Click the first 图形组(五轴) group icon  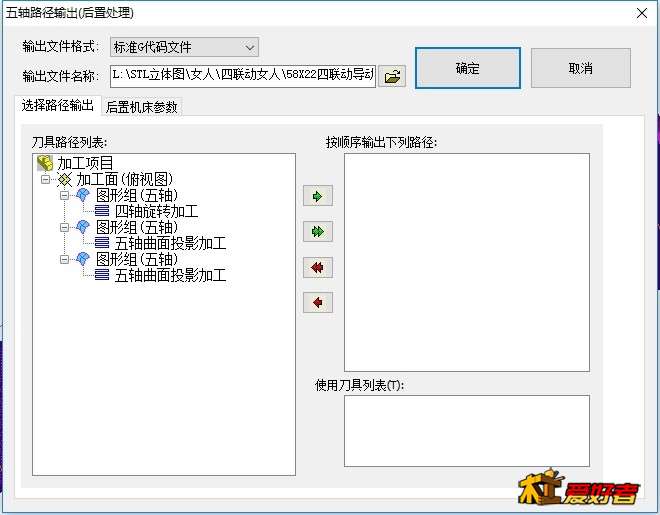[83, 195]
